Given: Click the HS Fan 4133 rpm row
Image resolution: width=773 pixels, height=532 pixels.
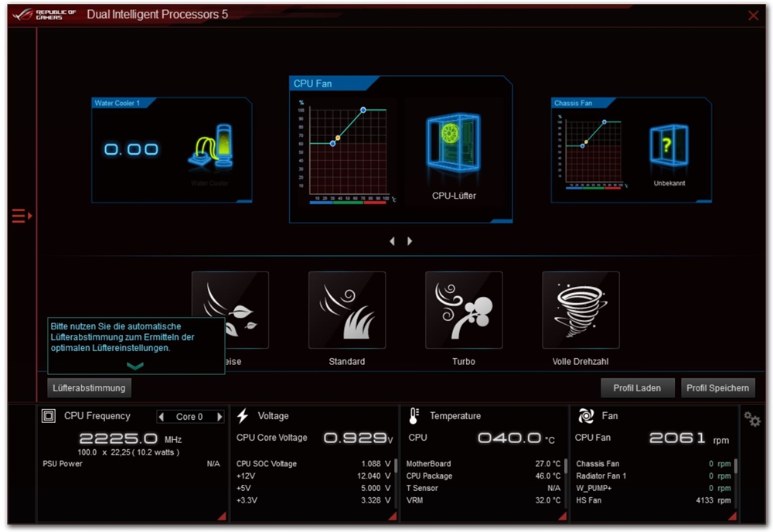Looking at the screenshot, I should click(654, 500).
